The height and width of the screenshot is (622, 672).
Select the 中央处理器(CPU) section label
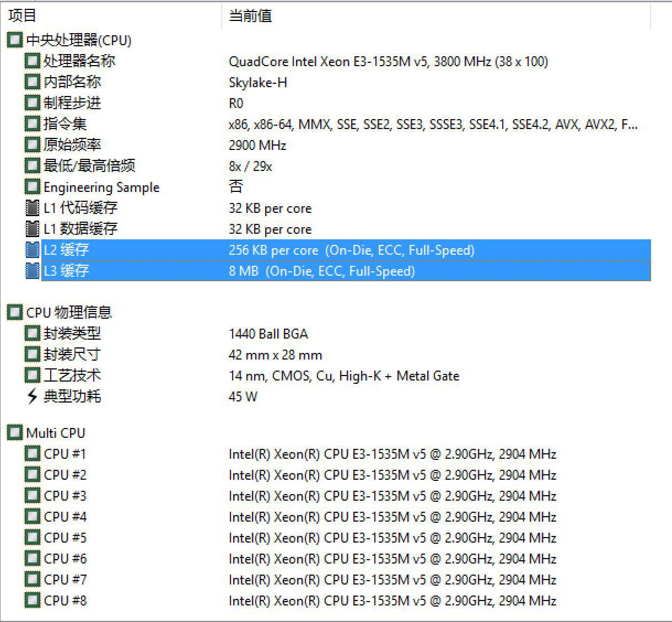click(x=79, y=40)
